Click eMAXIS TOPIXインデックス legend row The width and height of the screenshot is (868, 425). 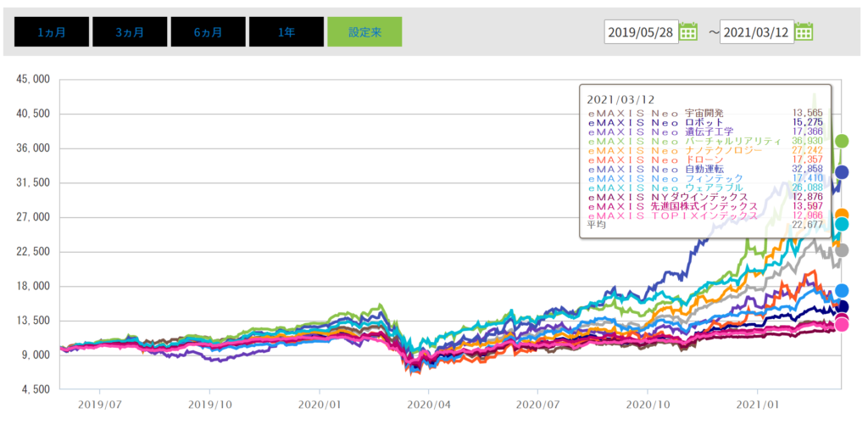click(x=704, y=215)
